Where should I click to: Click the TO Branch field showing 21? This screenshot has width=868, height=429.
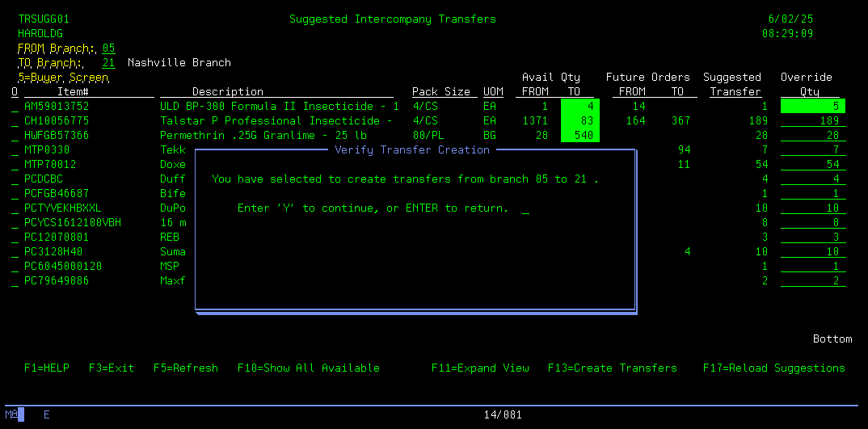(x=108, y=62)
